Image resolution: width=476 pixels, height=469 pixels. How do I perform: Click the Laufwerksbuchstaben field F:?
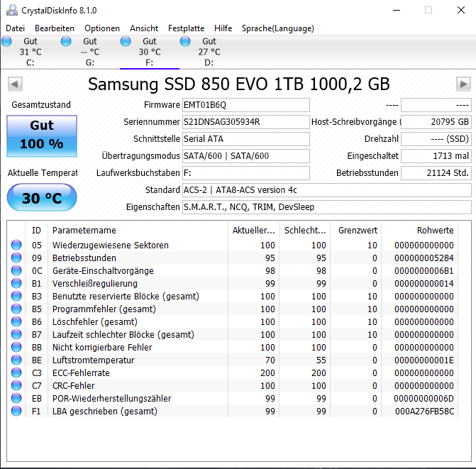(x=246, y=173)
